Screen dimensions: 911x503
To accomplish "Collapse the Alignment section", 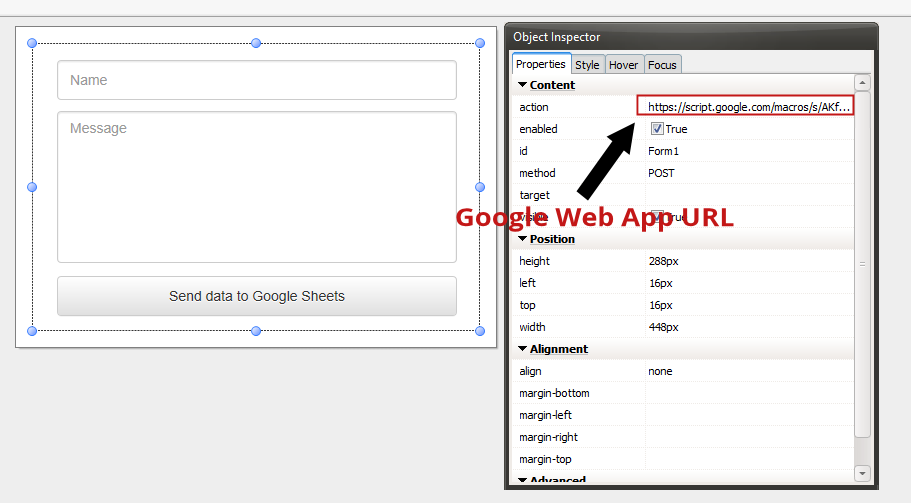I will pyautogui.click(x=522, y=348).
